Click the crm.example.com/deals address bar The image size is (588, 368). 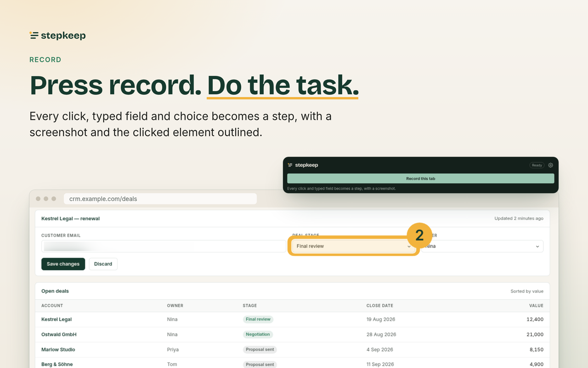(x=160, y=199)
